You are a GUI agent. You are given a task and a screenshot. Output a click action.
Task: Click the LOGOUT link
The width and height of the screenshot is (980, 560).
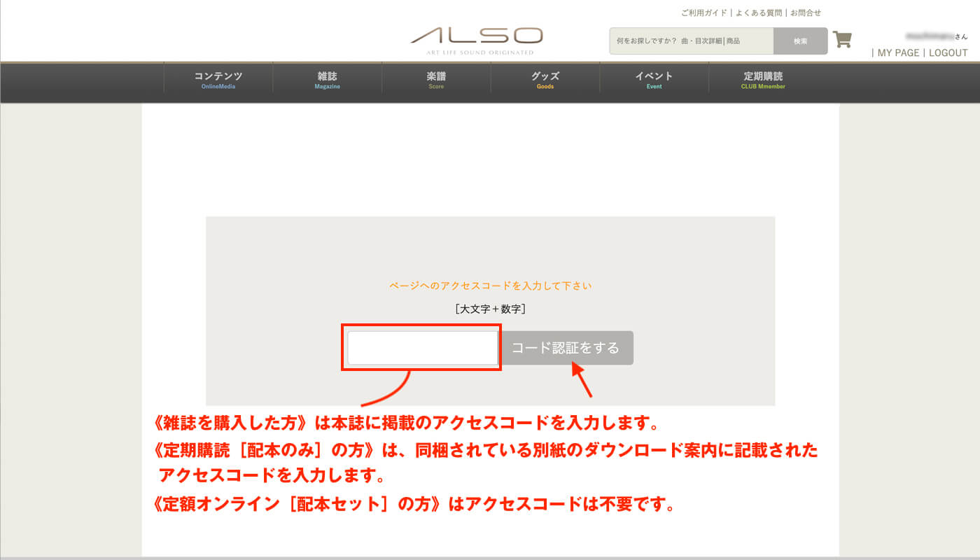948,53
